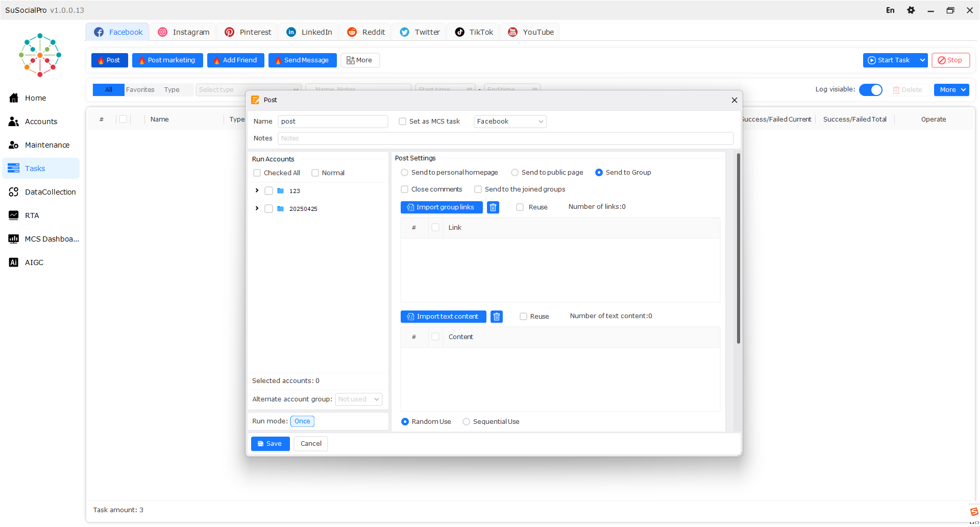Screen dimensions: 980x527
Task: Enable the Set as MCS task checkbox
Action: click(403, 122)
